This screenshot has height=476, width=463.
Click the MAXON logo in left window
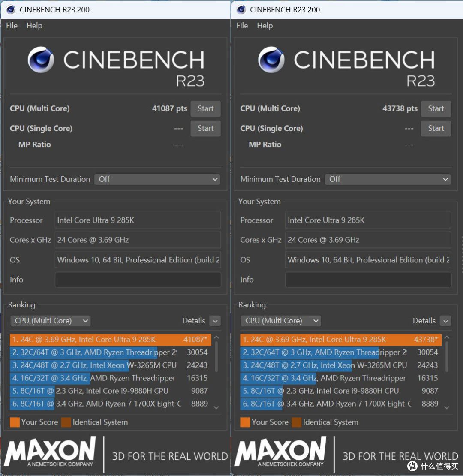tap(50, 452)
